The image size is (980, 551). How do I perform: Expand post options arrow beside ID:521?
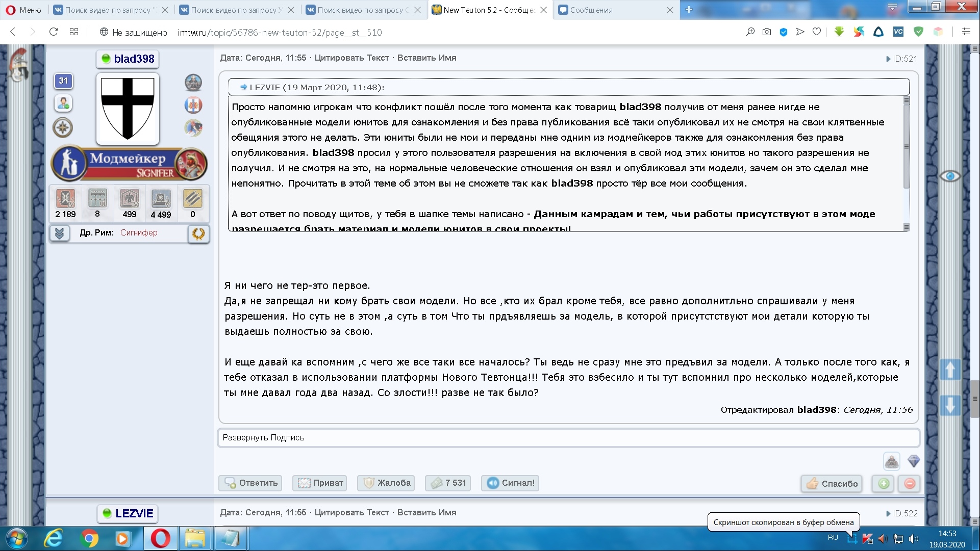coord(888,59)
